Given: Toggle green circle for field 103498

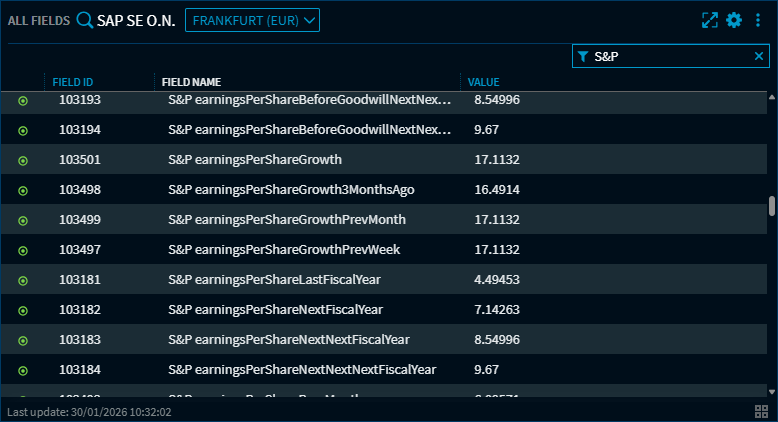Looking at the screenshot, I should tap(23, 190).
